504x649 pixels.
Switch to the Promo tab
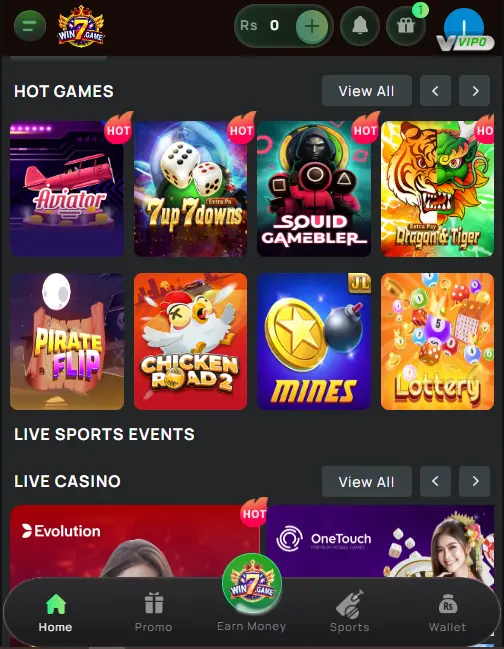[154, 613]
